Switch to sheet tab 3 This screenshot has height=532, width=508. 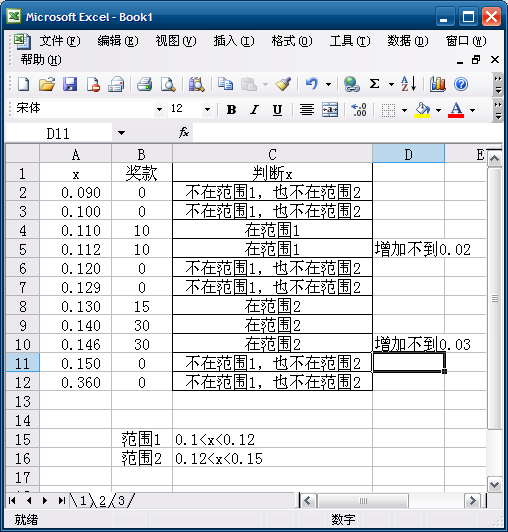click(x=121, y=501)
